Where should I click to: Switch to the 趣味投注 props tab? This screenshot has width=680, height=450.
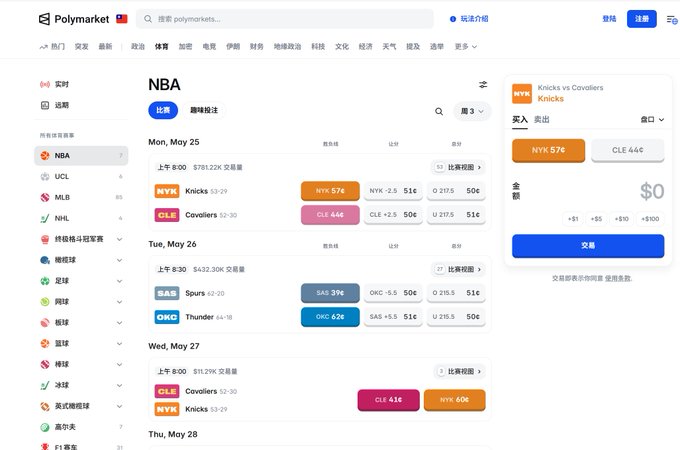click(x=204, y=110)
